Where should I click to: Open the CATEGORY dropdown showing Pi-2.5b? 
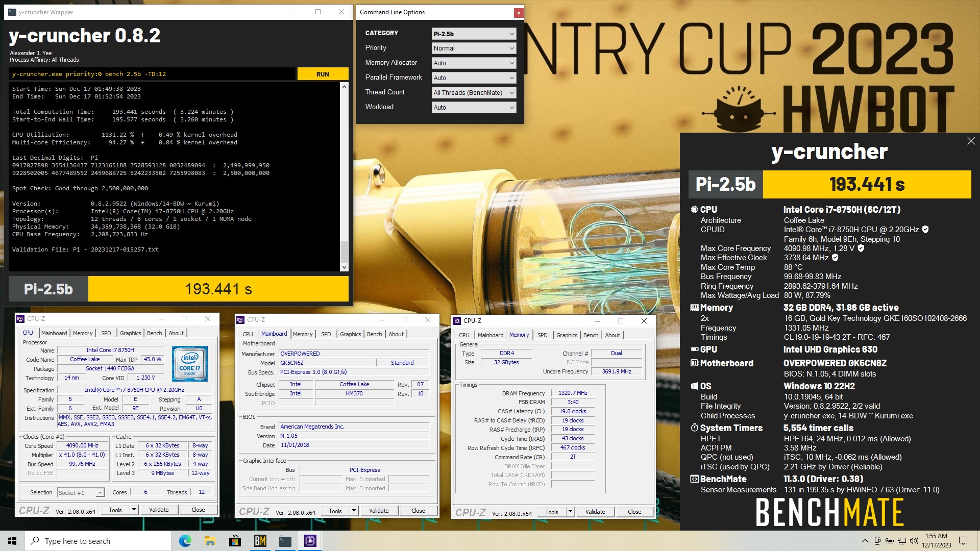pos(474,34)
